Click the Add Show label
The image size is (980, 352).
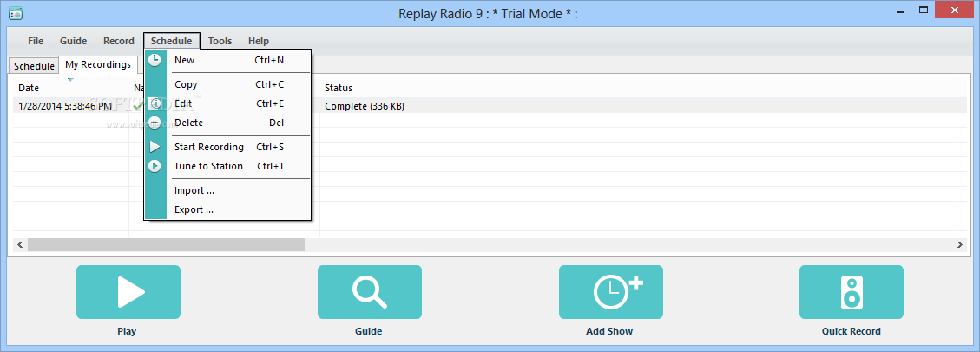coord(609,331)
